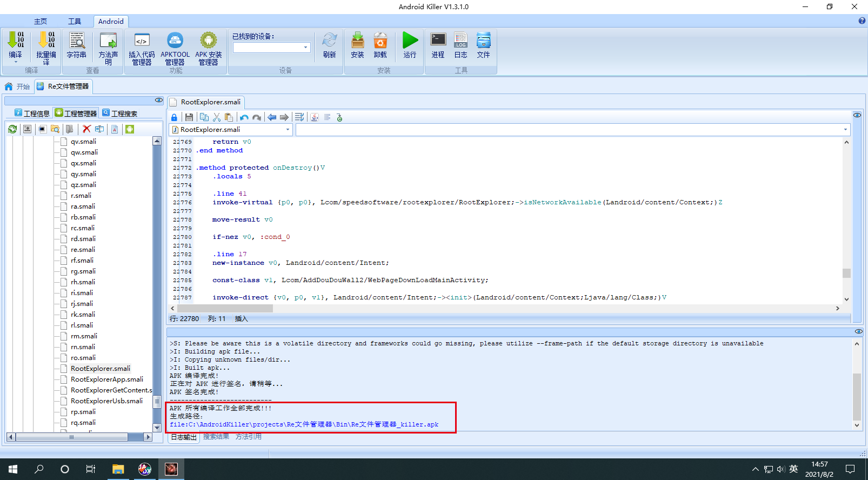The image size is (868, 480).
Task: Open the 工程搜索 tab
Action: [x=120, y=113]
